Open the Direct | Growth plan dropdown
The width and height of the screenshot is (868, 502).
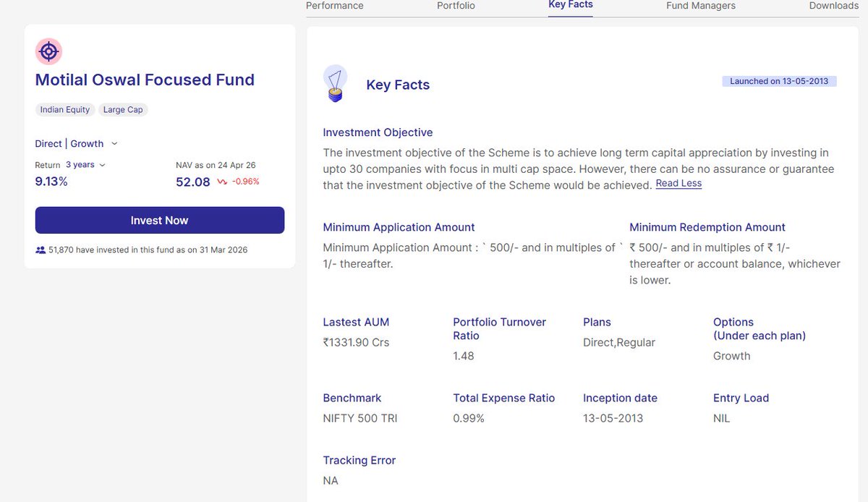click(x=76, y=143)
